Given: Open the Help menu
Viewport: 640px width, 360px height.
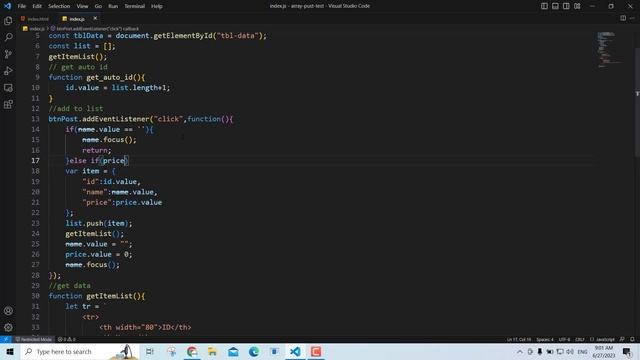Looking at the screenshot, I should [157, 6].
